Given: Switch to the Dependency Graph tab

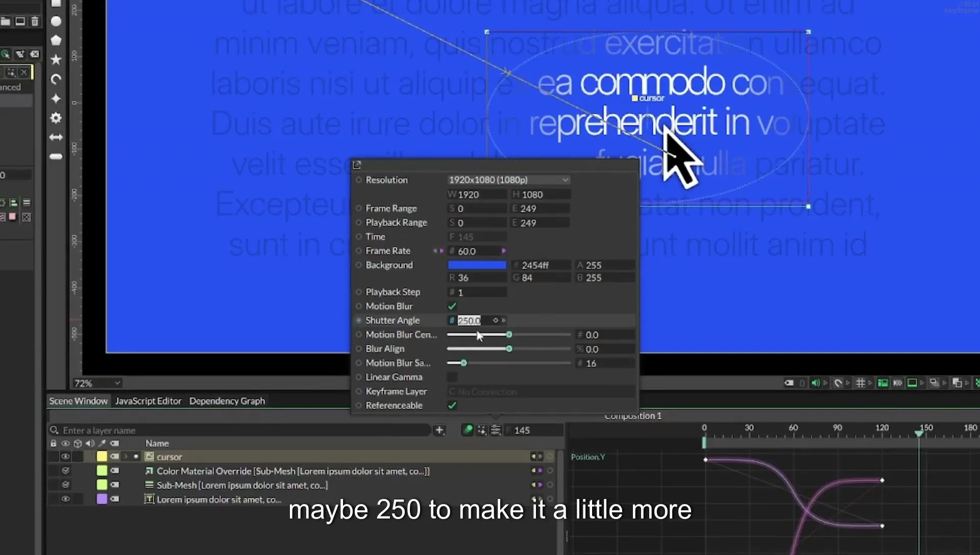Looking at the screenshot, I should pyautogui.click(x=227, y=401).
